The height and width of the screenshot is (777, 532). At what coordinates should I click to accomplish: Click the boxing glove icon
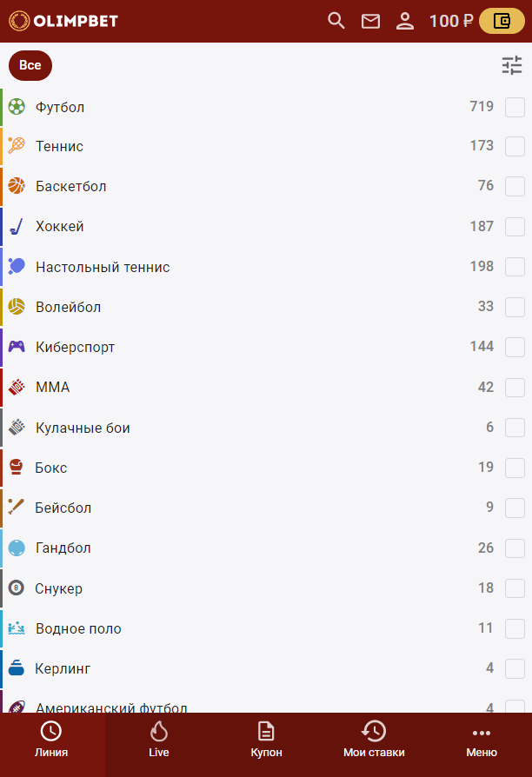17,468
